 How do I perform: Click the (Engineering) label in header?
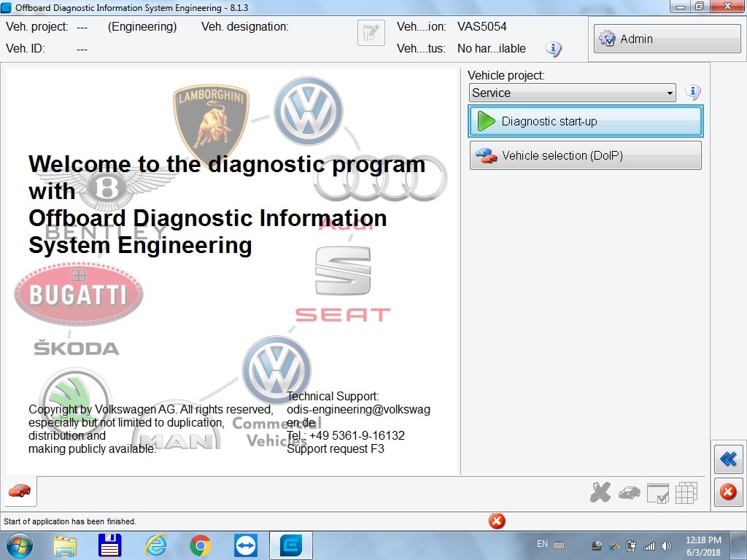pos(142,27)
